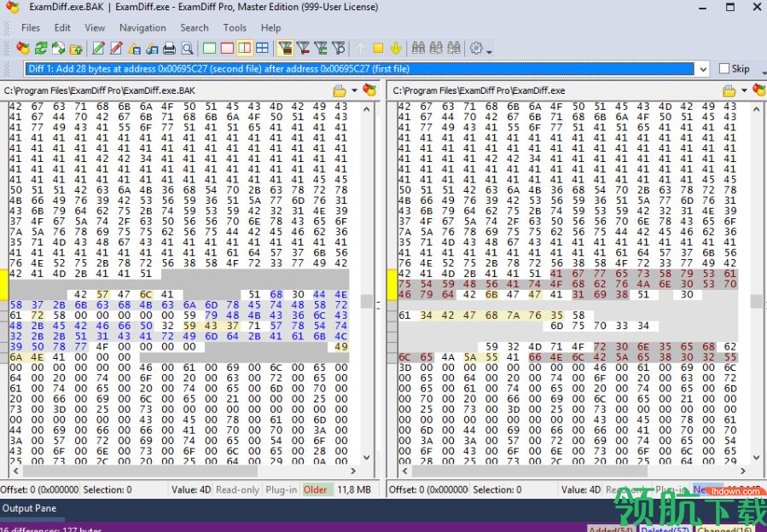Click left status bar Plug-in indicator
767x532 pixels.
pyautogui.click(x=281, y=490)
